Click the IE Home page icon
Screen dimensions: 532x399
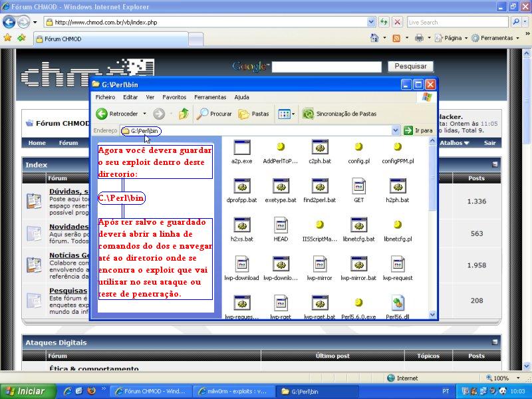pyautogui.click(x=374, y=38)
